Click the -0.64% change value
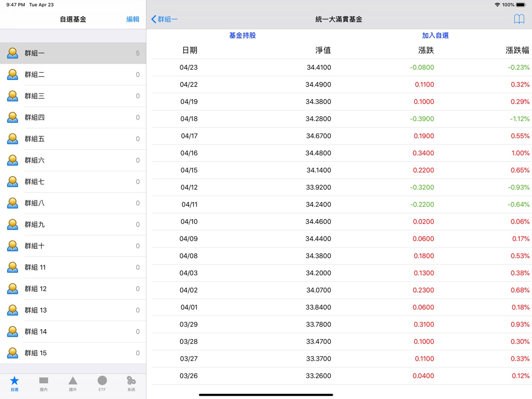The height and width of the screenshot is (399, 532). point(519,205)
